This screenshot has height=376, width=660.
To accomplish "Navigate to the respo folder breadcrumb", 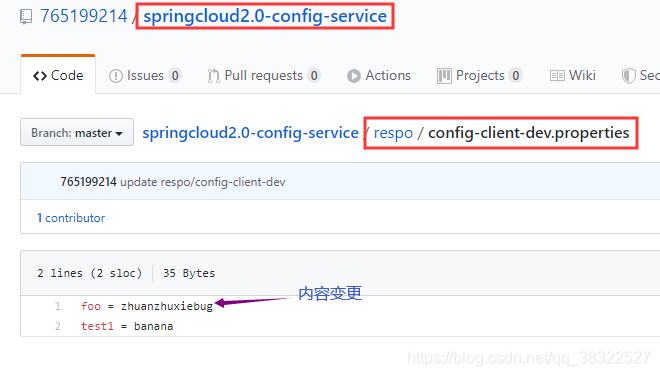I will pos(393,133).
